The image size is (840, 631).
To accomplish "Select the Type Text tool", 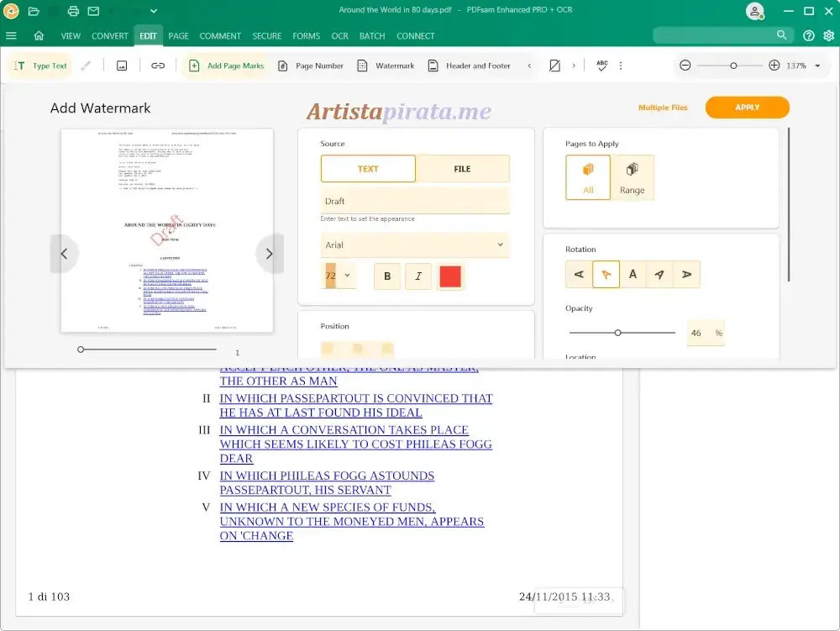I will tap(39, 65).
